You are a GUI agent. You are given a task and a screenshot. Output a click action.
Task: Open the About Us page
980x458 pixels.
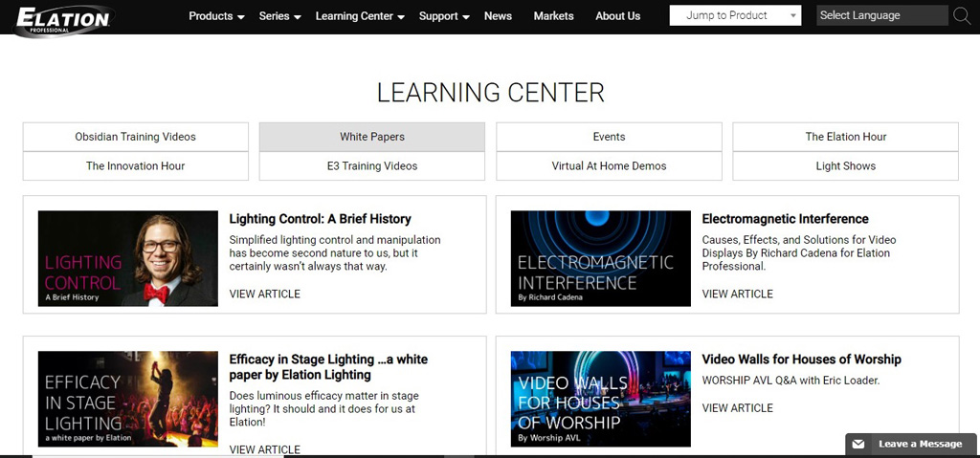pyautogui.click(x=617, y=16)
